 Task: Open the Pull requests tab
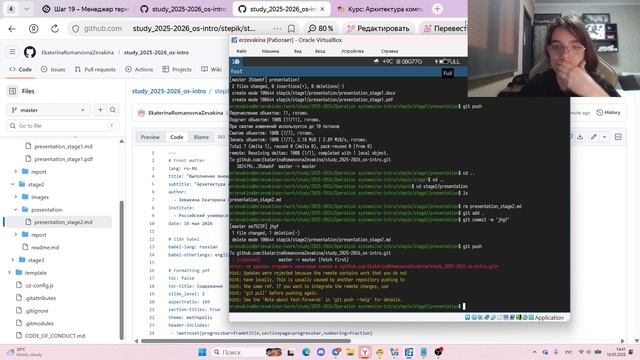click(x=95, y=69)
